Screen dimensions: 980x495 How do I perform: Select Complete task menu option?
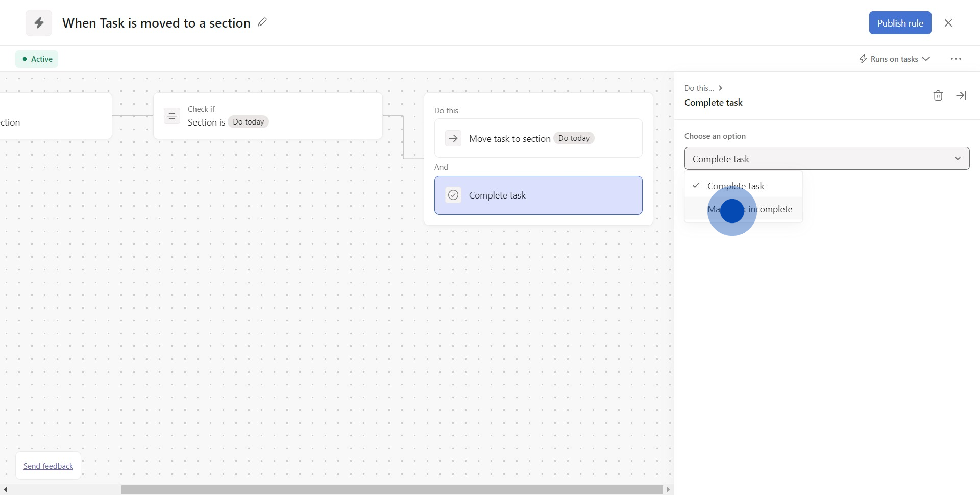[x=736, y=186]
